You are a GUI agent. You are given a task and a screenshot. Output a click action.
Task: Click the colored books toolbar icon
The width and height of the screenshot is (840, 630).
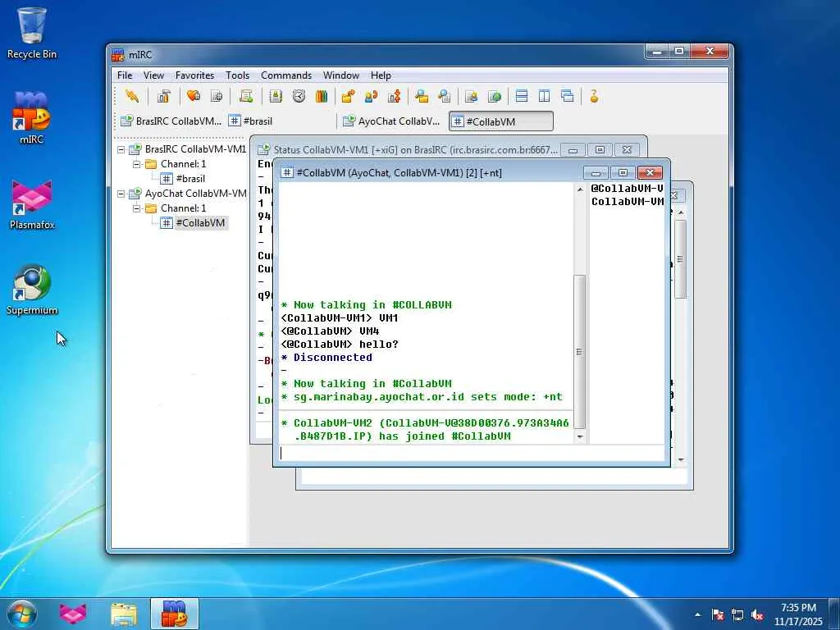tap(322, 97)
